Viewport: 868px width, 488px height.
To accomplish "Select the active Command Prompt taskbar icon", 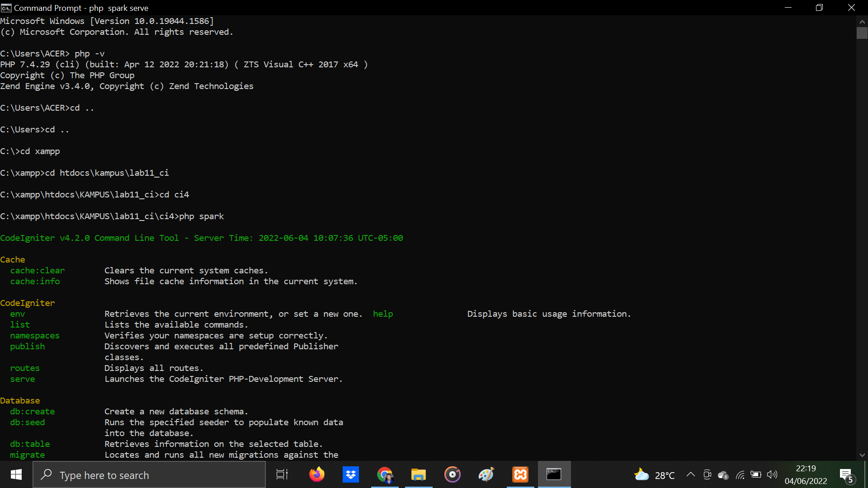I will 554,474.
